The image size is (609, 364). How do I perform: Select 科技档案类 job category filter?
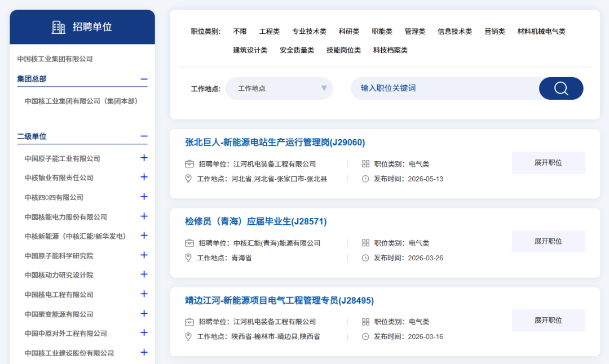(390, 50)
